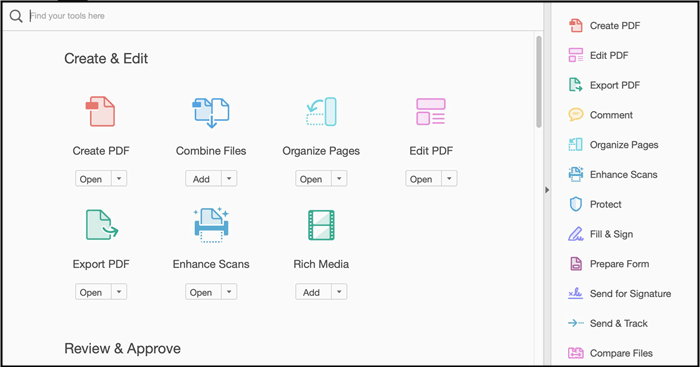The image size is (700, 367).
Task: Open Comment tool from the sidebar
Action: (x=611, y=115)
